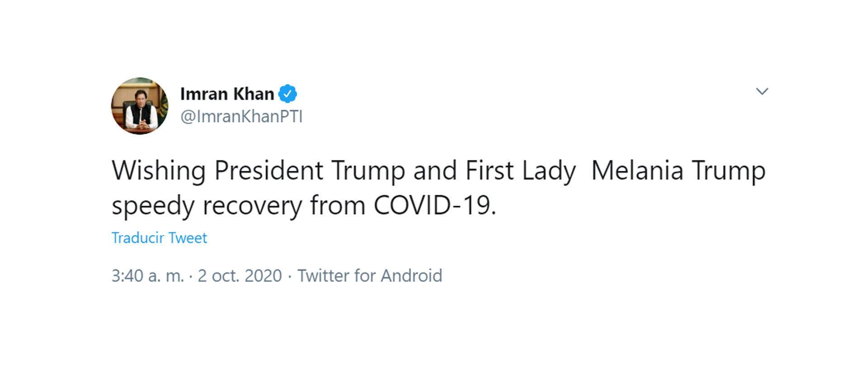Image resolution: width=868 pixels, height=370 pixels.
Task: Click 'President Trump' in the tweet text
Action: (310, 171)
